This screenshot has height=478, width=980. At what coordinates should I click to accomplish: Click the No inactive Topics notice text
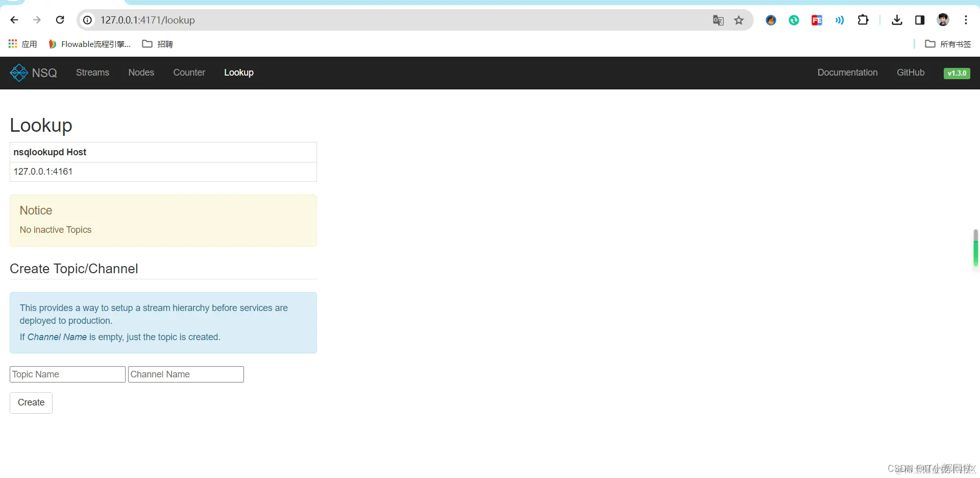[56, 230]
